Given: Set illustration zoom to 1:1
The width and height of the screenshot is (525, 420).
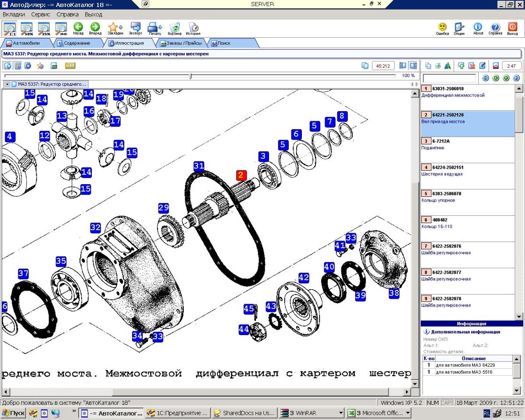Looking at the screenshot, I should tap(10, 28).
